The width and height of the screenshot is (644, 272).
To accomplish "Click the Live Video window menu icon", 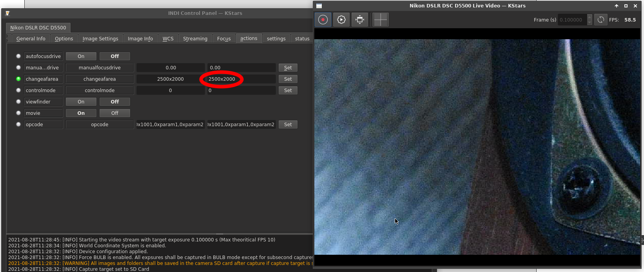I will coord(319,6).
